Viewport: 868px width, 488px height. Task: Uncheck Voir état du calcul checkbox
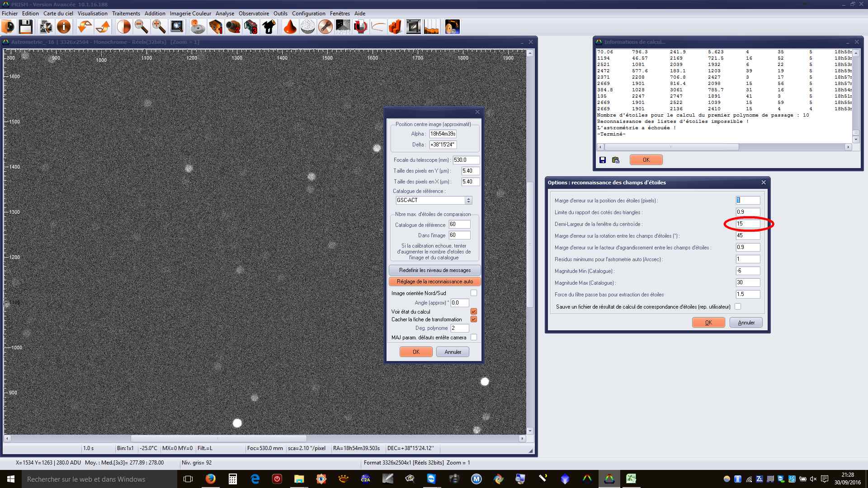coord(473,311)
